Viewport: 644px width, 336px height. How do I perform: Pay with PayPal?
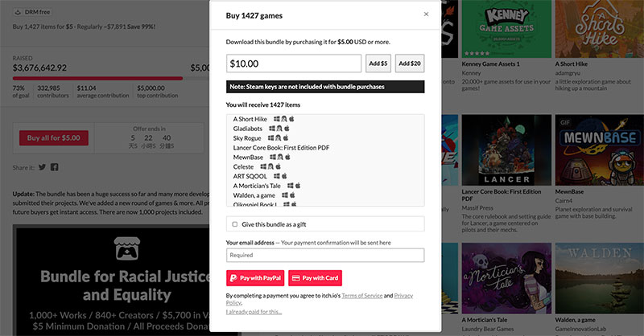click(255, 278)
